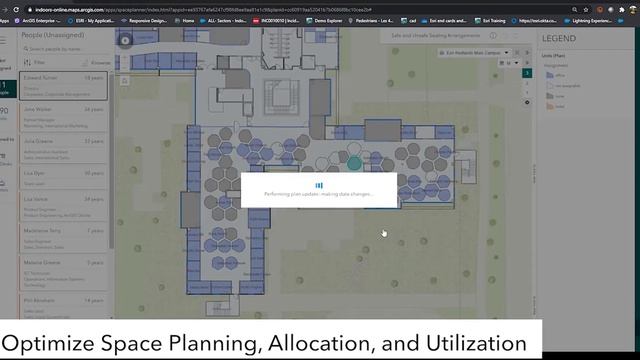
Task: Click the people list vertical scrollbar
Action: point(111,161)
